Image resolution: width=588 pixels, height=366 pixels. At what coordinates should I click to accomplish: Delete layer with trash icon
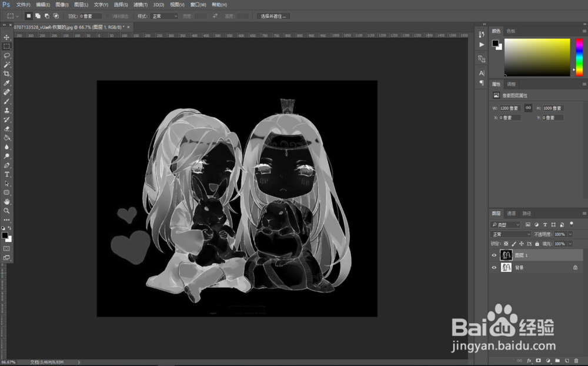tap(576, 361)
